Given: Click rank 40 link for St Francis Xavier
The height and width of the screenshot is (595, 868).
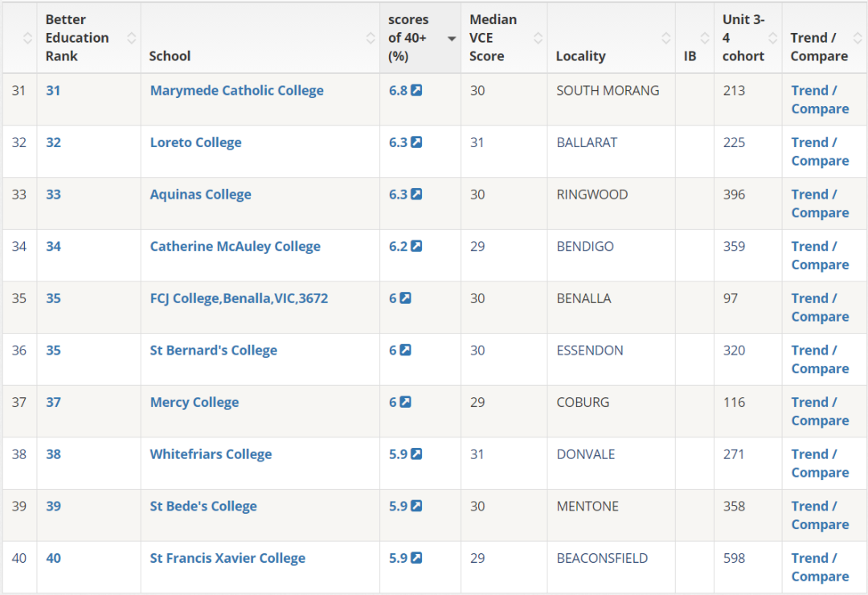Looking at the screenshot, I should tap(53, 558).
